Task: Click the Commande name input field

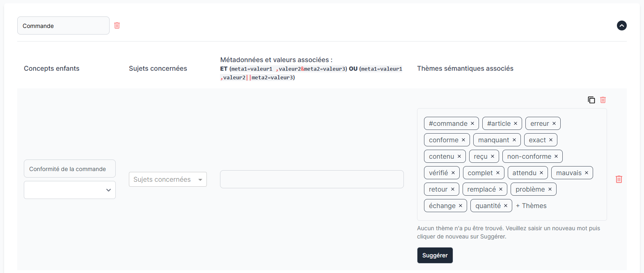Action: click(63, 25)
